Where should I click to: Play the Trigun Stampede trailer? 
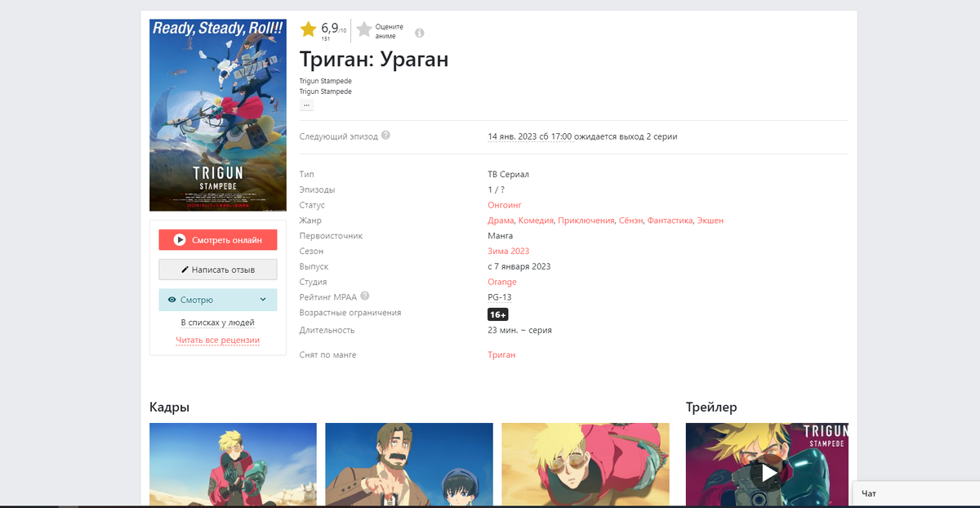pyautogui.click(x=768, y=473)
